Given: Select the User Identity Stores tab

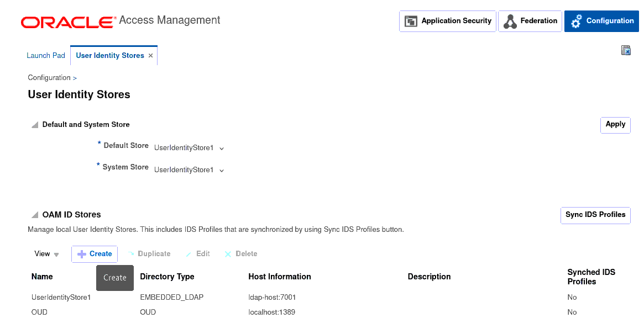Looking at the screenshot, I should (x=109, y=56).
